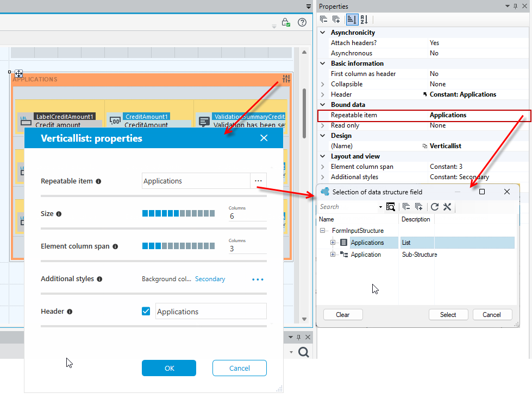Click the find icon in data structure dialog
This screenshot has width=532, height=406.
[391, 207]
